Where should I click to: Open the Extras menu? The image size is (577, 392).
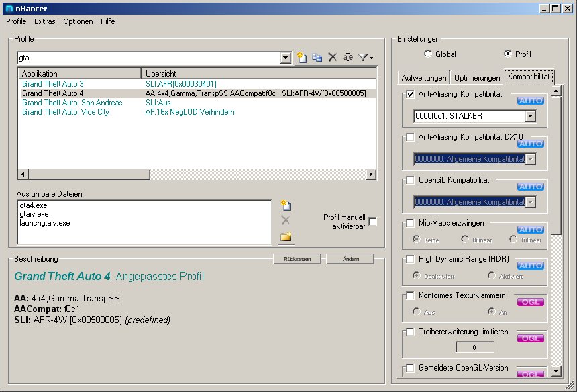click(x=44, y=21)
